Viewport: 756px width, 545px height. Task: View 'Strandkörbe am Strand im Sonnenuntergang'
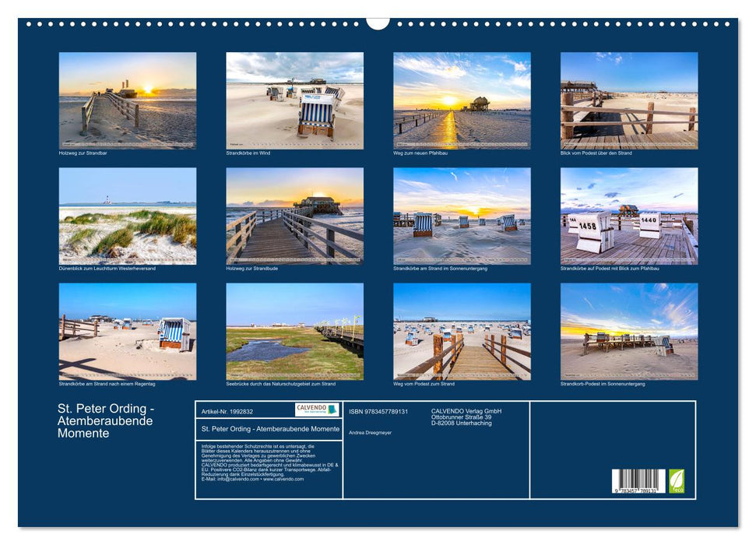462,216
